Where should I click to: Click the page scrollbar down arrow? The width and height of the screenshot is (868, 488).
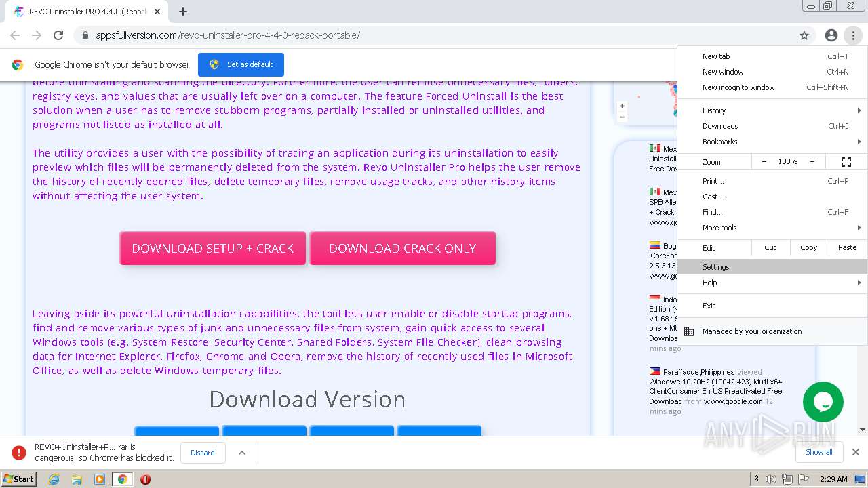tap(863, 430)
